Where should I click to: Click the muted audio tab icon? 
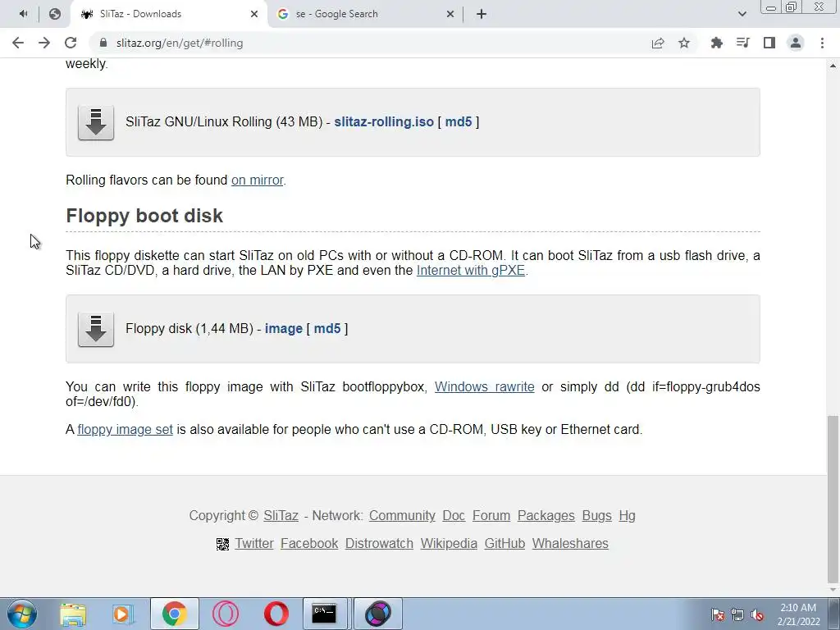point(23,14)
